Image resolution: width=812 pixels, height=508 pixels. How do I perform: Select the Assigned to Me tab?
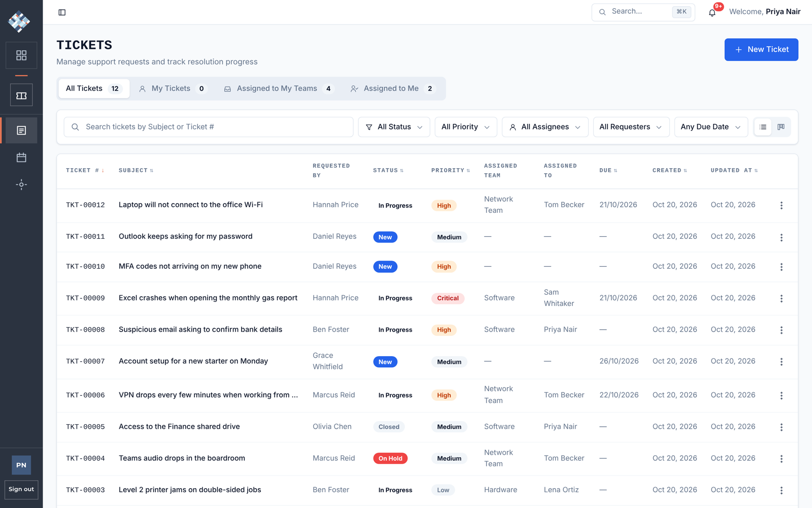click(x=393, y=88)
